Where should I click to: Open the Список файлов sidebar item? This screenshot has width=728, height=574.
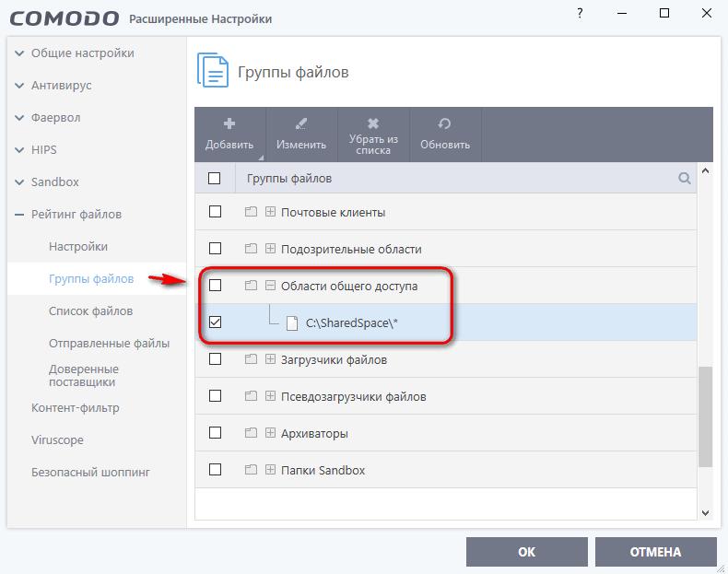90,311
